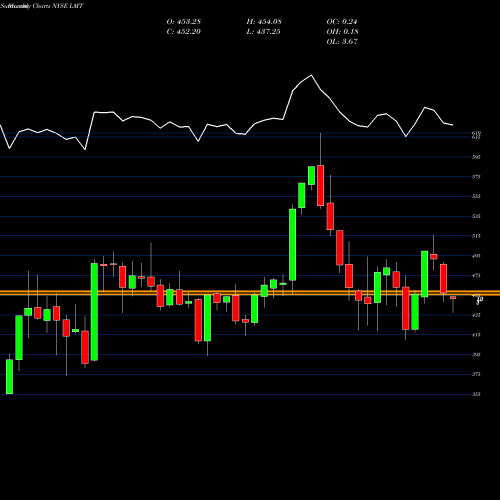Click the 415 price axis label
The height and width of the screenshot is (500, 500).
476,335
